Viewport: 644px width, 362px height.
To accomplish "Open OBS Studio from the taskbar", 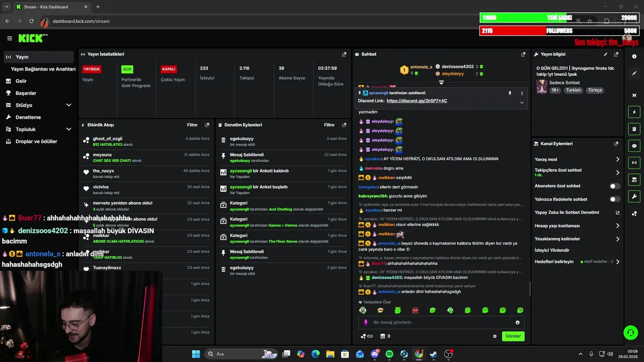I will [448, 354].
